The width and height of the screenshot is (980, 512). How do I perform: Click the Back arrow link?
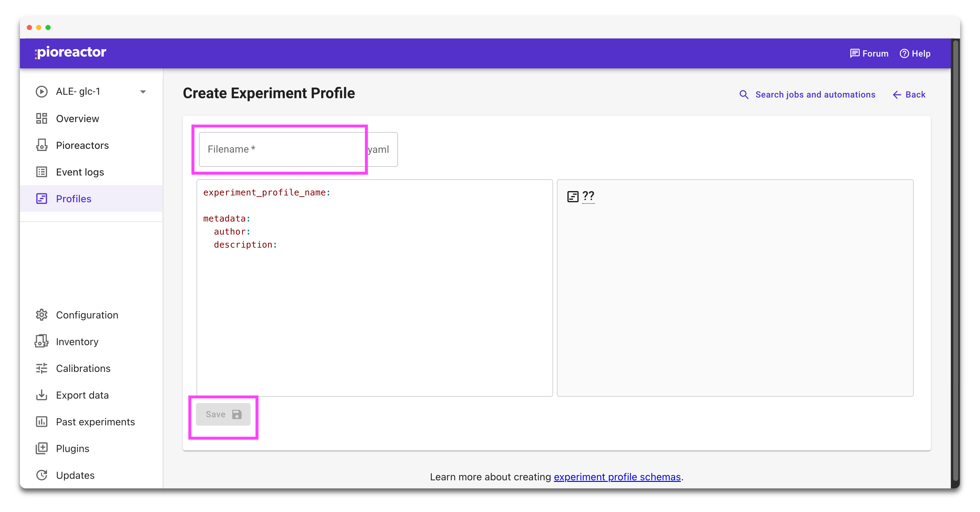pos(909,95)
